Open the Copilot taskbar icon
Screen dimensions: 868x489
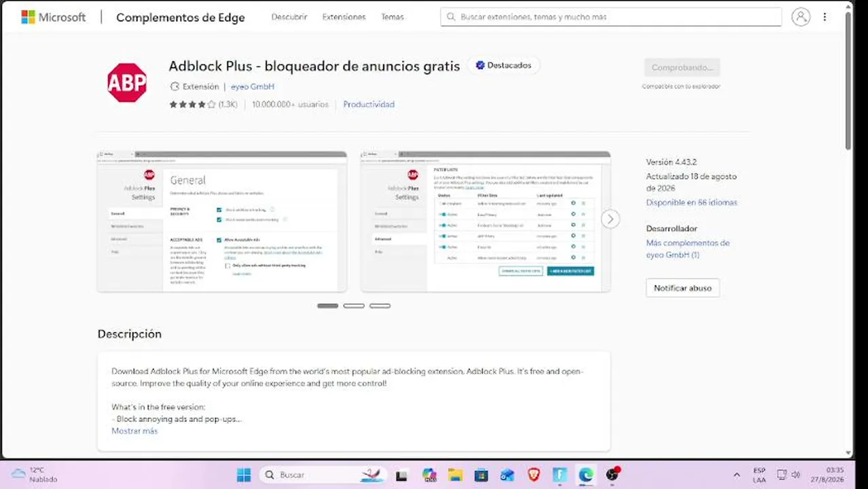pos(429,475)
